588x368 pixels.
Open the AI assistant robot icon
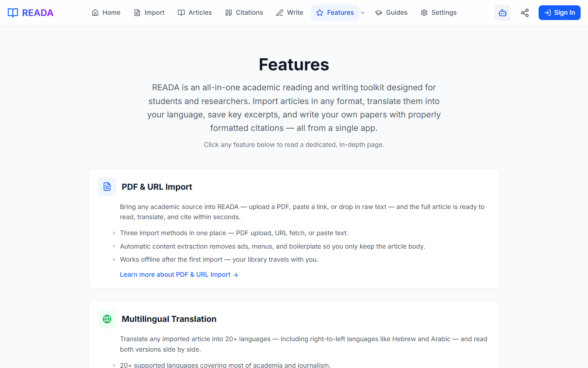pos(502,12)
